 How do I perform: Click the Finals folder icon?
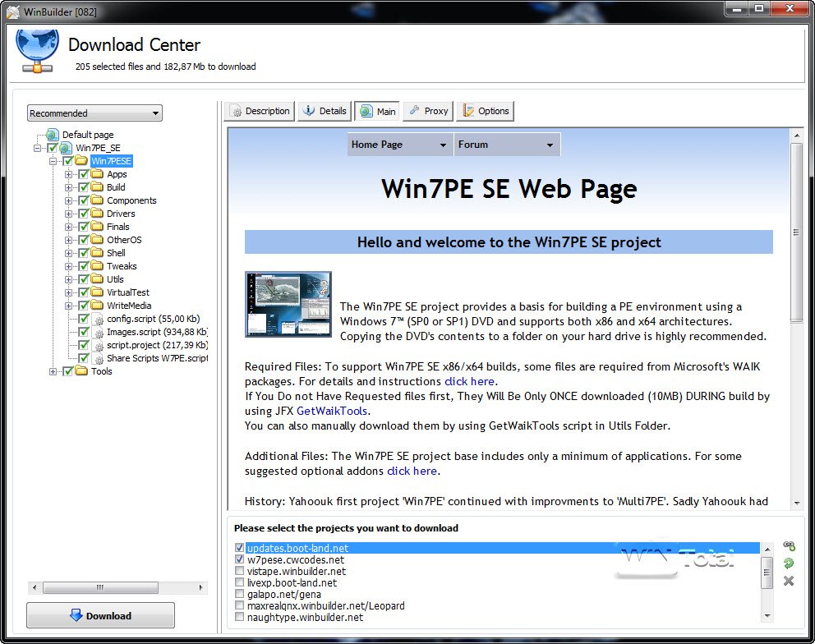97,226
